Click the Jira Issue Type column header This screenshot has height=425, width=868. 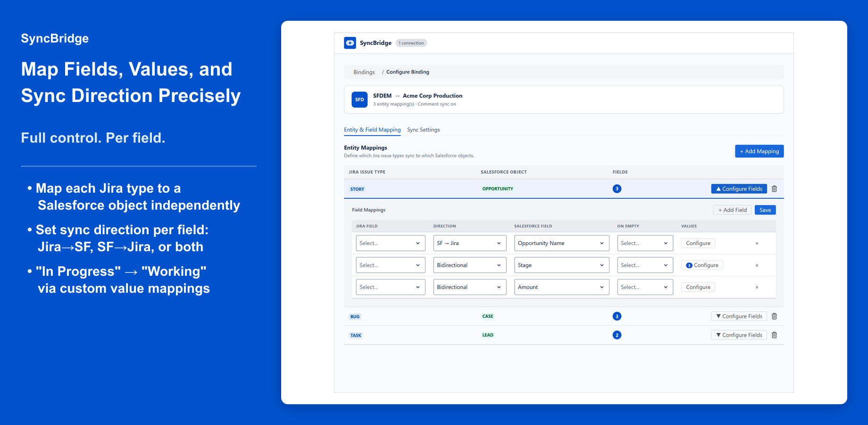coord(367,172)
